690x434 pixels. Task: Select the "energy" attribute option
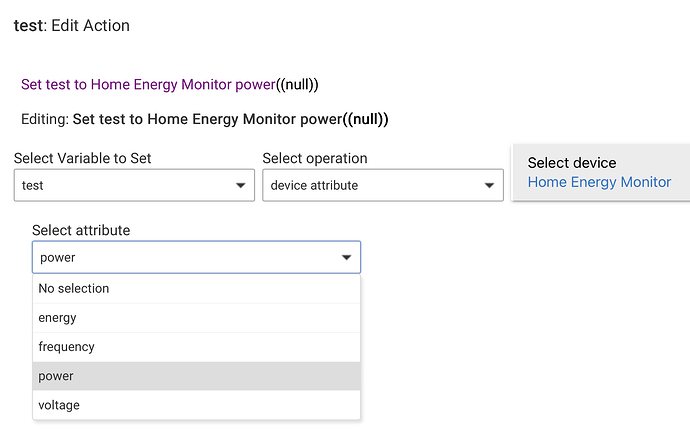[57, 318]
